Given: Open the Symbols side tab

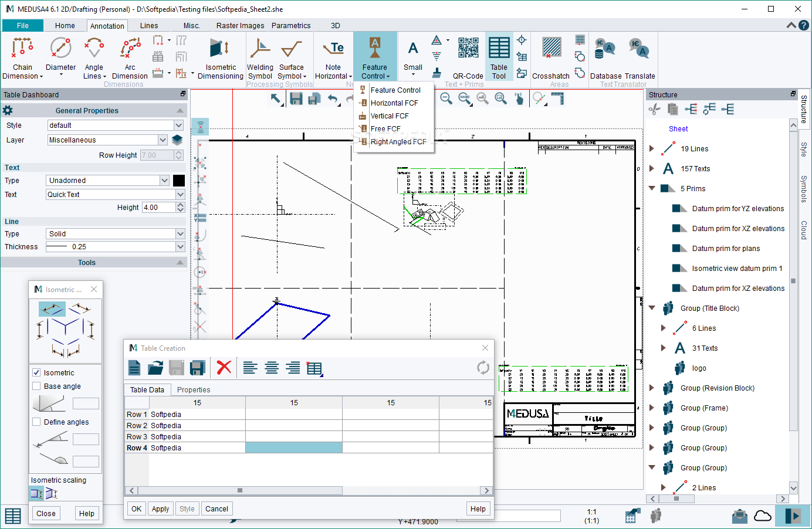Looking at the screenshot, I should click(804, 188).
